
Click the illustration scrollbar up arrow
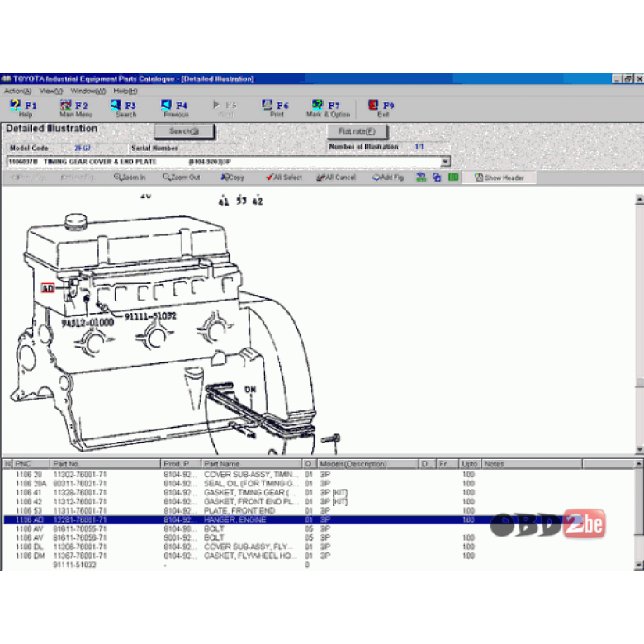(639, 200)
